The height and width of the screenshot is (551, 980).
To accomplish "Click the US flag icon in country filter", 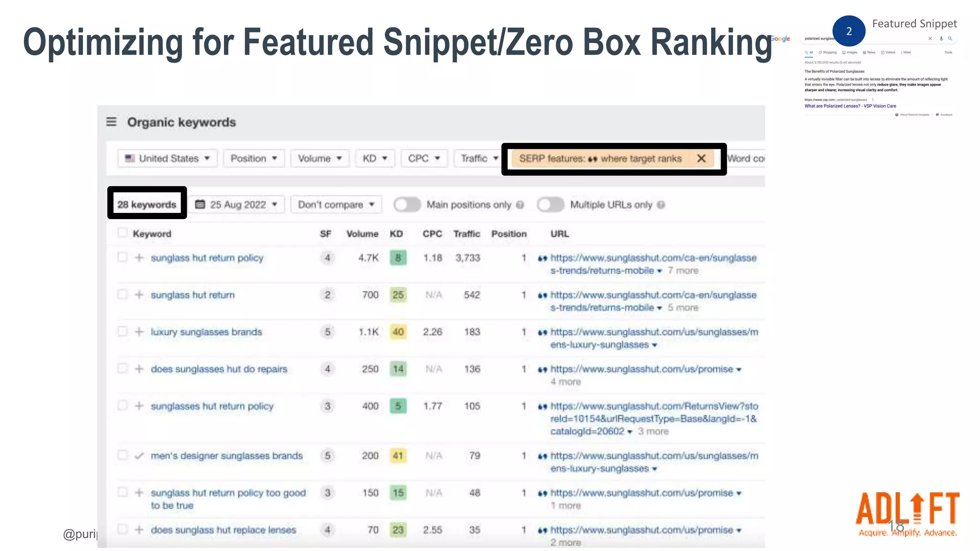I will [x=130, y=158].
